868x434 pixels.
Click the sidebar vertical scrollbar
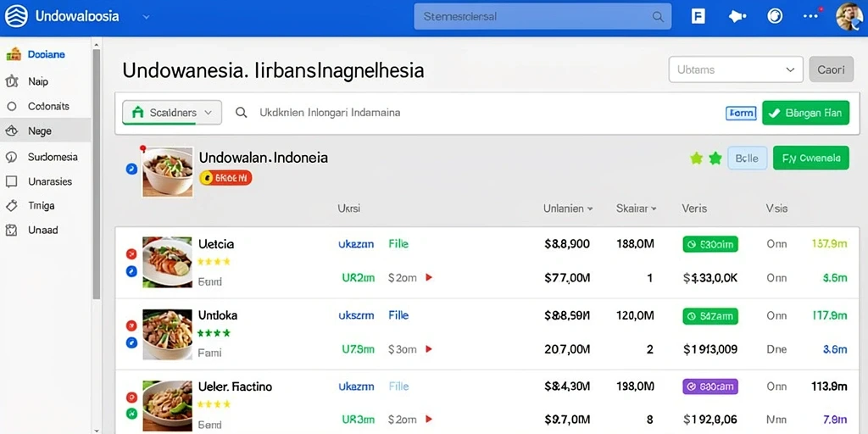pos(97,175)
